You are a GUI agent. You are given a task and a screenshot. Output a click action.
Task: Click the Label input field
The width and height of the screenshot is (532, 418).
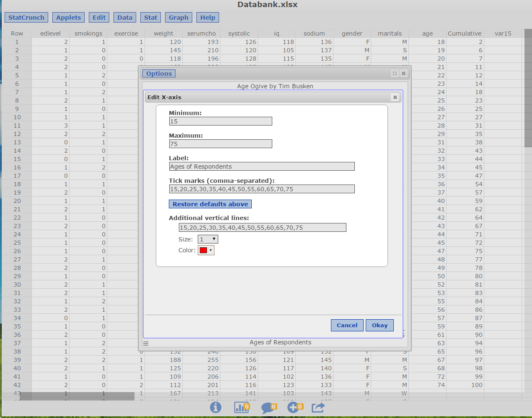pos(262,167)
